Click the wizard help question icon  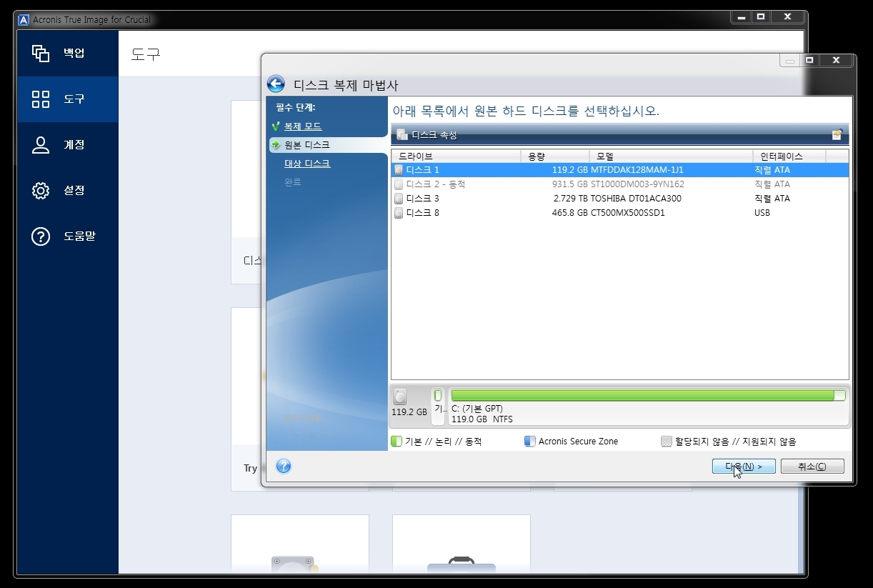tap(284, 466)
